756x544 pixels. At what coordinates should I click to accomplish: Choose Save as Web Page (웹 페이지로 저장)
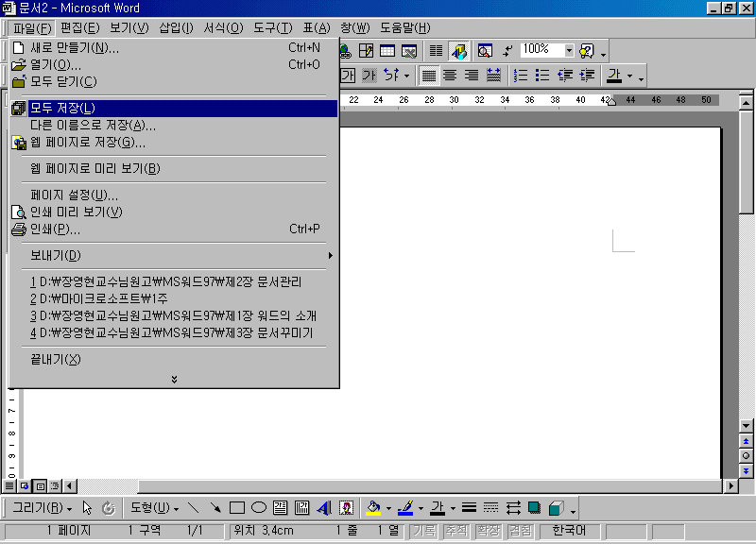pyautogui.click(x=174, y=143)
